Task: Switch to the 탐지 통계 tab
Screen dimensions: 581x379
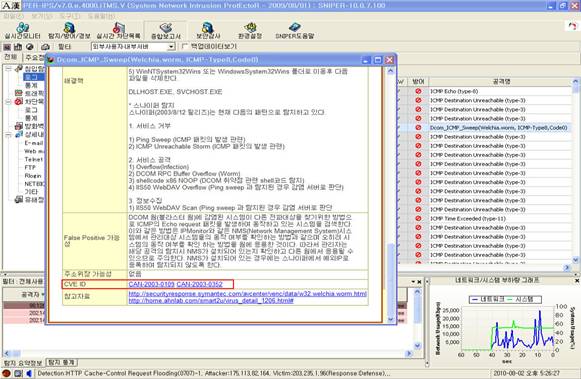Action: click(62, 362)
